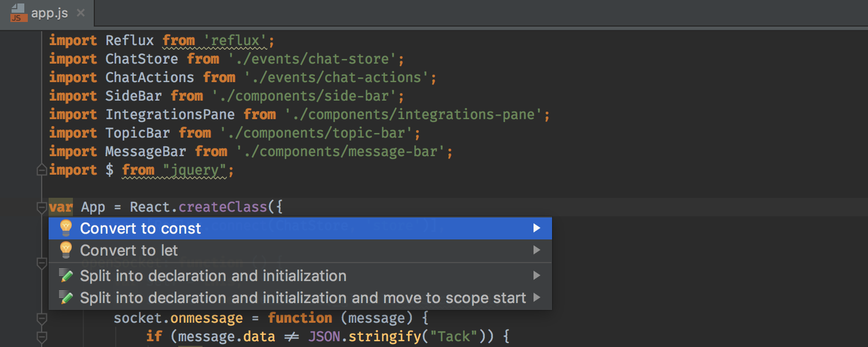The height and width of the screenshot is (347, 868).
Task: Collapse fold marker at var App line
Action: click(x=41, y=207)
